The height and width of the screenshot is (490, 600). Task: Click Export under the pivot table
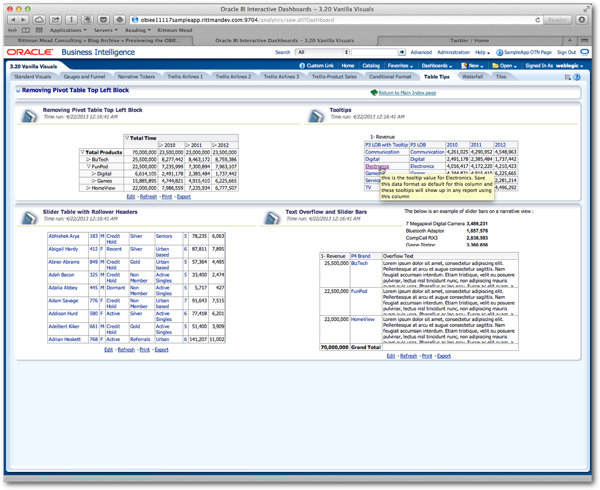tap(184, 197)
